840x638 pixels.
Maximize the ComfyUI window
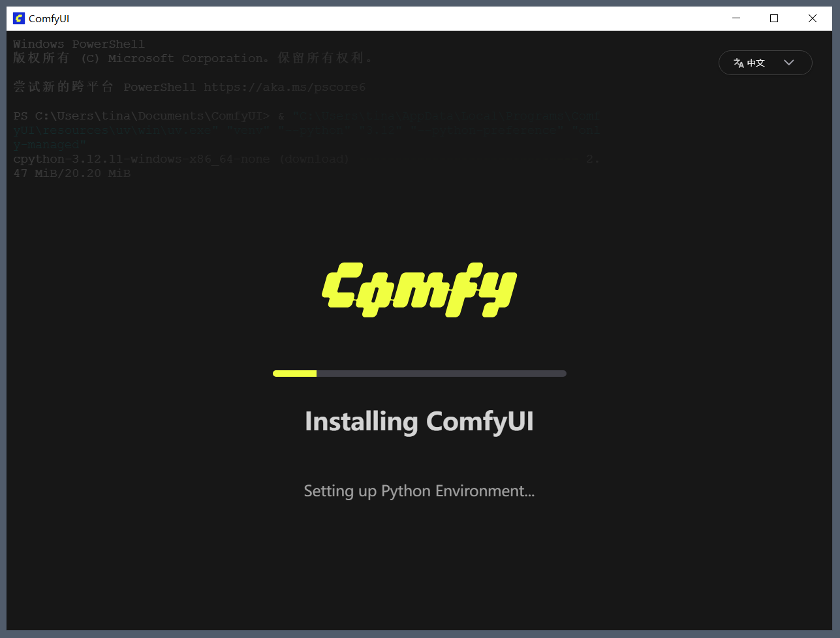point(774,18)
